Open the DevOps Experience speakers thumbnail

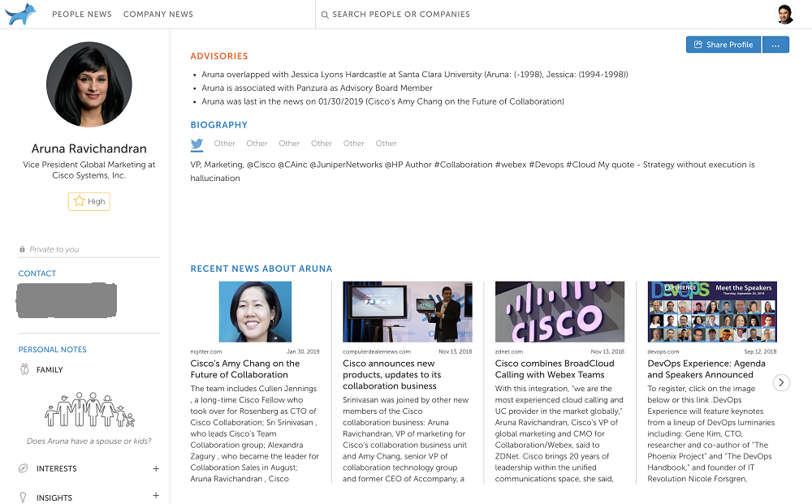tap(712, 312)
